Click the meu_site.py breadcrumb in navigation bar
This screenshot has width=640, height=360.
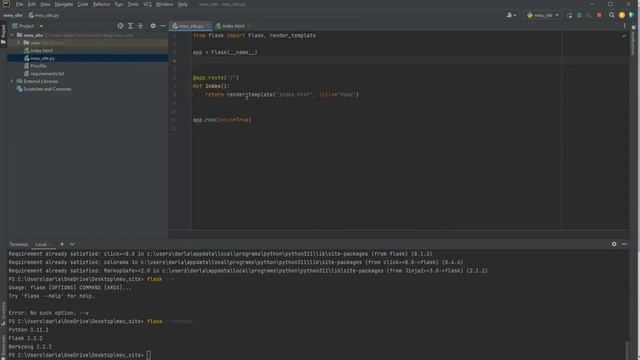click(44, 16)
